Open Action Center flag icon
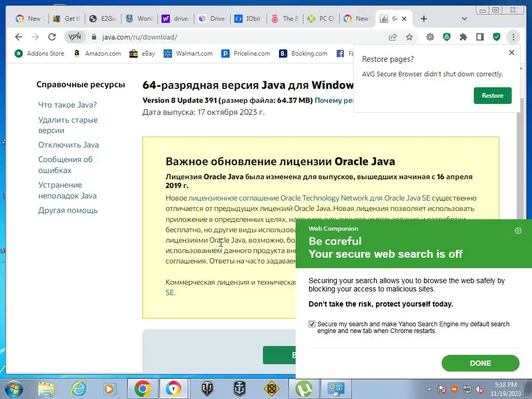The width and height of the screenshot is (532, 399). [442, 389]
